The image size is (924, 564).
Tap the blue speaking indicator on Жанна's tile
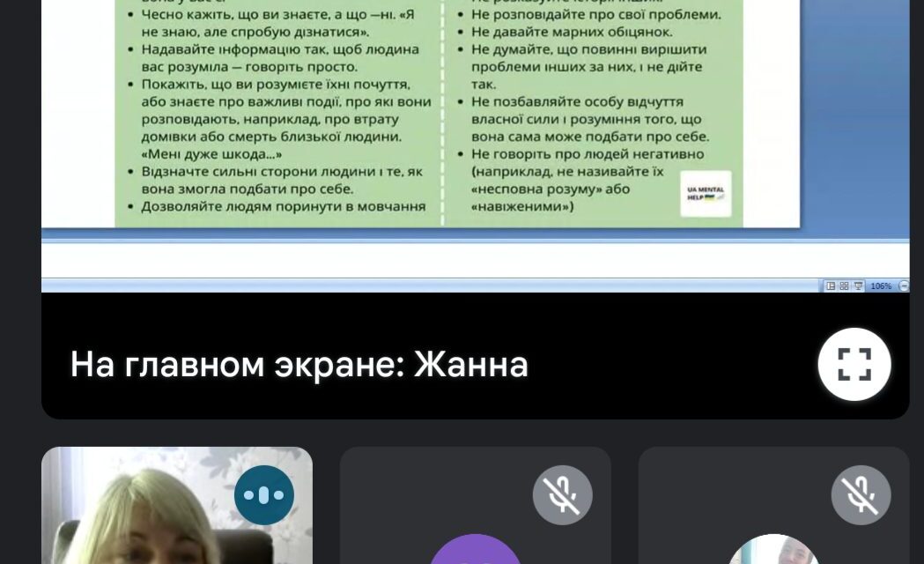[264, 495]
